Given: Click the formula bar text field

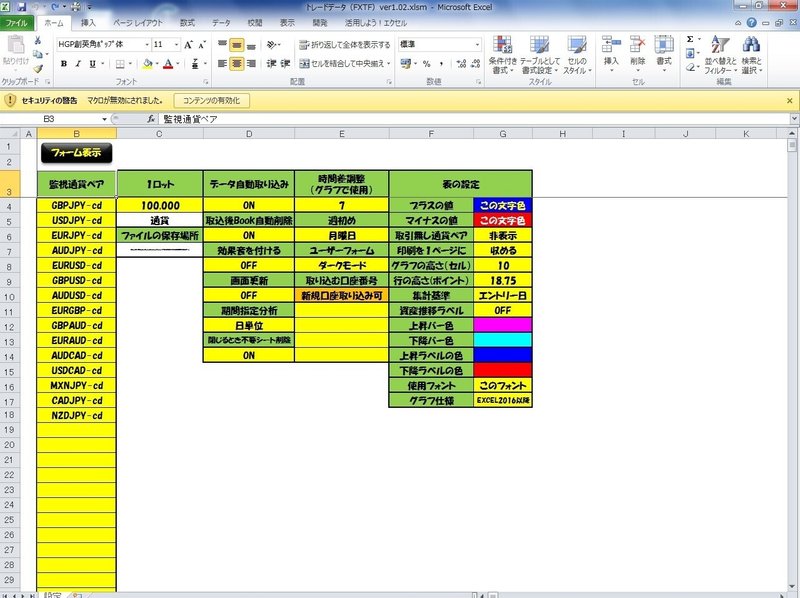Looking at the screenshot, I should tap(474, 119).
